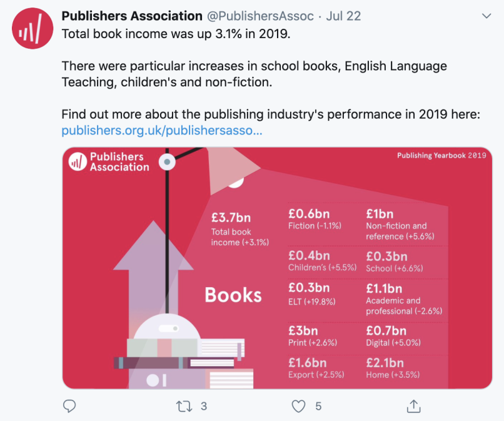This screenshot has height=421, width=504.
Task: Click the Publishers Association logo inside the infographic
Action: click(x=109, y=161)
